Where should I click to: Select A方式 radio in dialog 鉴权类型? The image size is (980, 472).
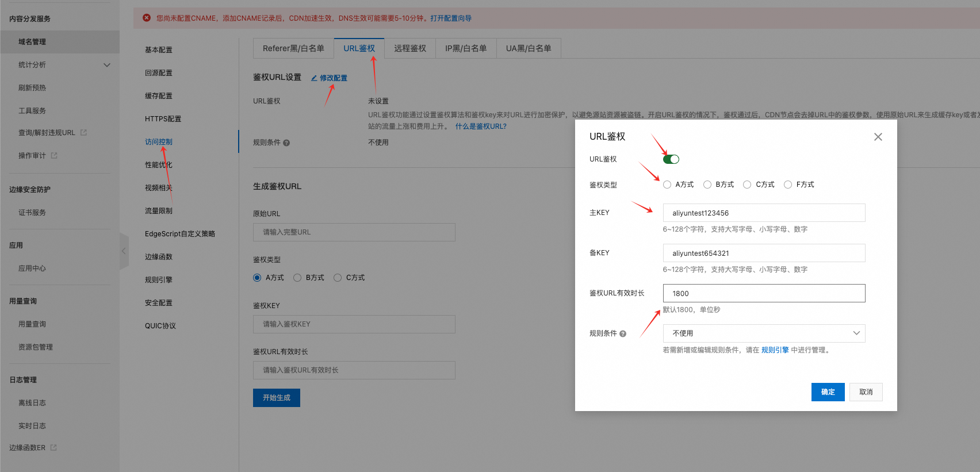coord(667,185)
